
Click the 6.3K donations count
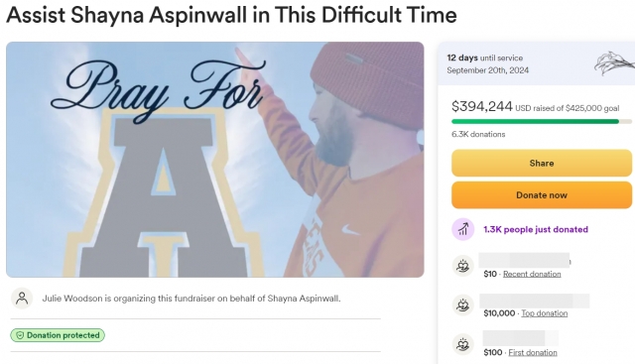coord(478,135)
